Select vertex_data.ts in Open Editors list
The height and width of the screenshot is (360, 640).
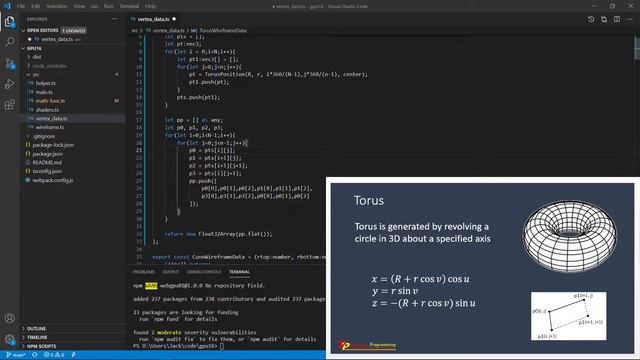(x=57, y=39)
